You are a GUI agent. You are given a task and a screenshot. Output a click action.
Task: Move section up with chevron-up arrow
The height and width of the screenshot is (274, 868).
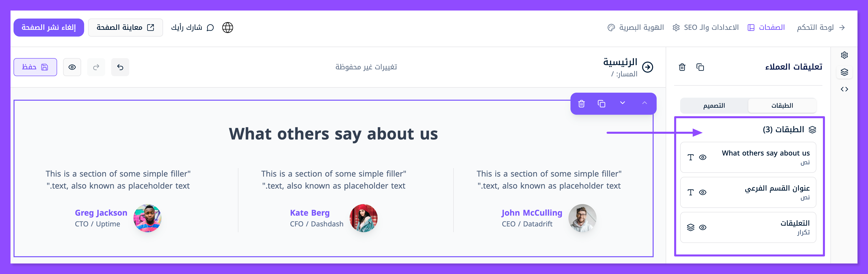click(x=644, y=103)
